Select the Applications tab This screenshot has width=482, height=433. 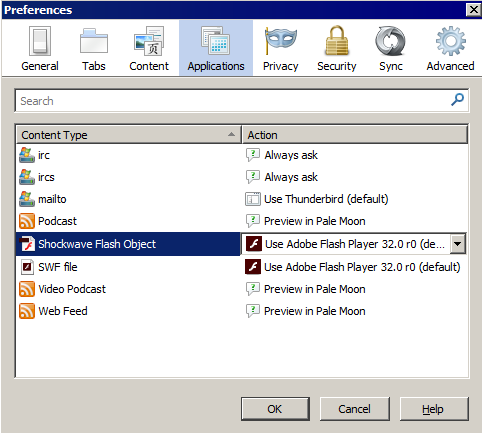tap(216, 48)
